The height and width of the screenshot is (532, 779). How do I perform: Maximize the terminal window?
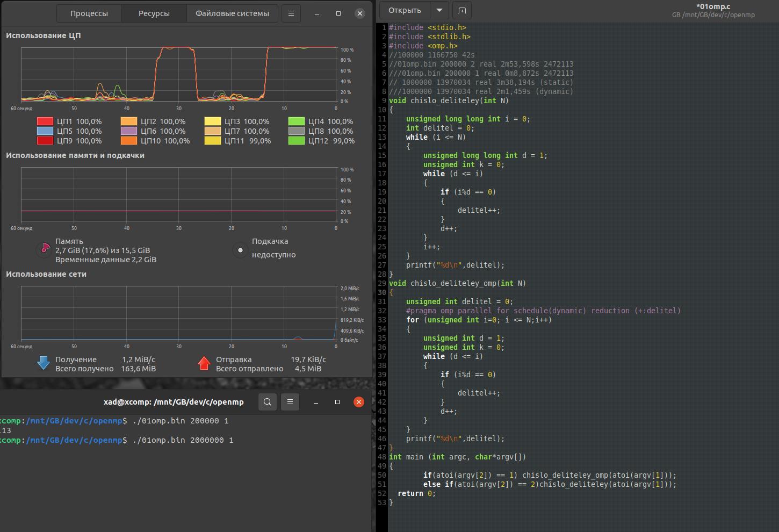(x=337, y=402)
